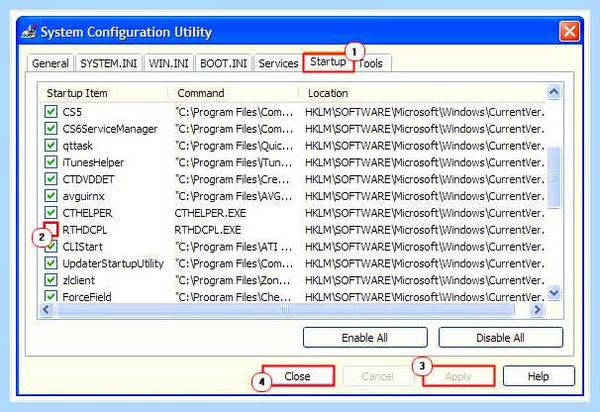Disable avguirnx at startup
The width and height of the screenshot is (600, 412).
[x=51, y=196]
